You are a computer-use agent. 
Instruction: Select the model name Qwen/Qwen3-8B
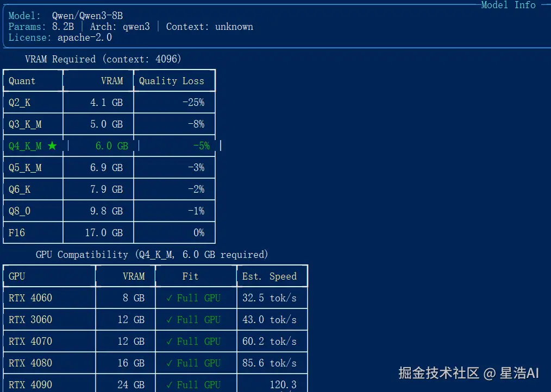[87, 16]
